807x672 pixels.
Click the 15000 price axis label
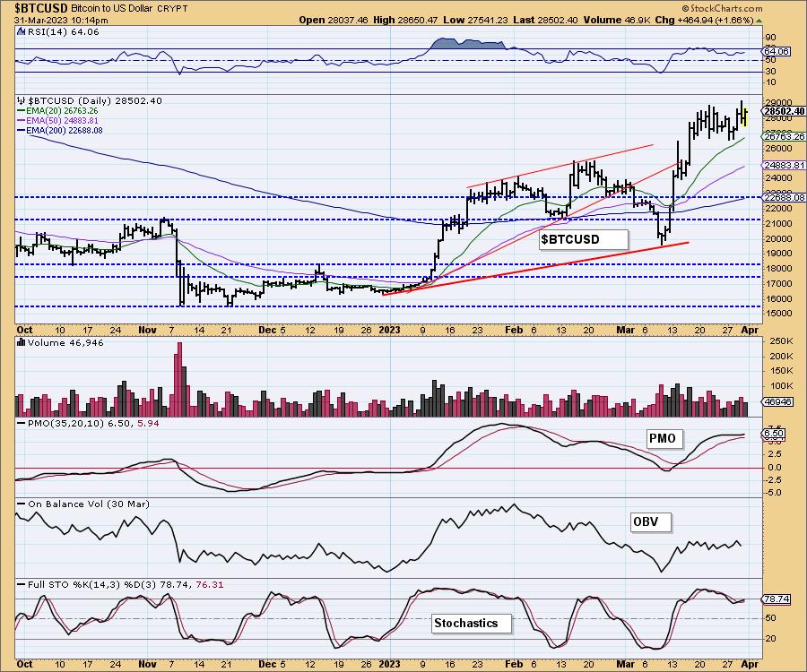[778, 313]
